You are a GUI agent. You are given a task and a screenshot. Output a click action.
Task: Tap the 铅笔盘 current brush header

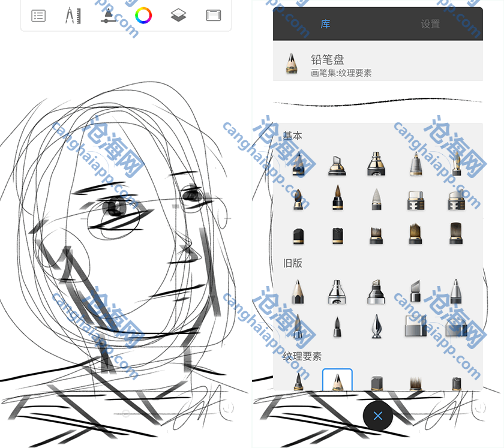(x=377, y=65)
